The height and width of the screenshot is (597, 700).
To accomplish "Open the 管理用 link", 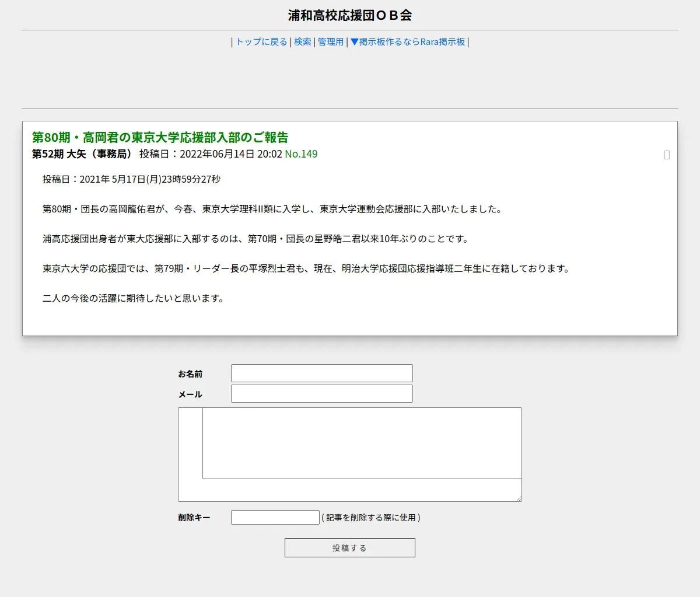I will tap(331, 42).
